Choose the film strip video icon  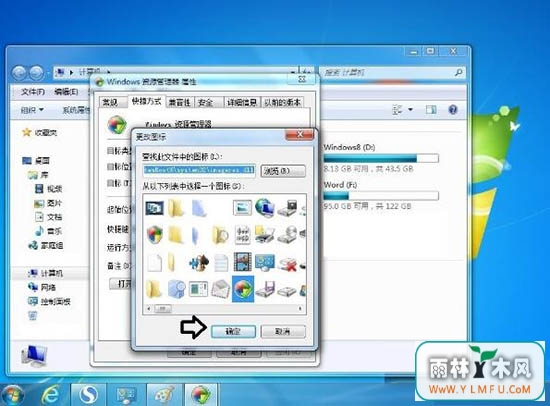242,262
